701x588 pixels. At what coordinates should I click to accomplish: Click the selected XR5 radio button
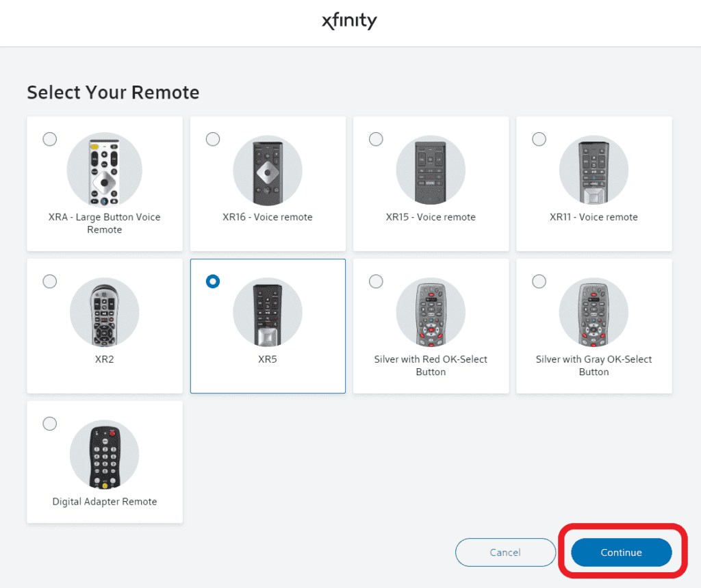click(212, 281)
